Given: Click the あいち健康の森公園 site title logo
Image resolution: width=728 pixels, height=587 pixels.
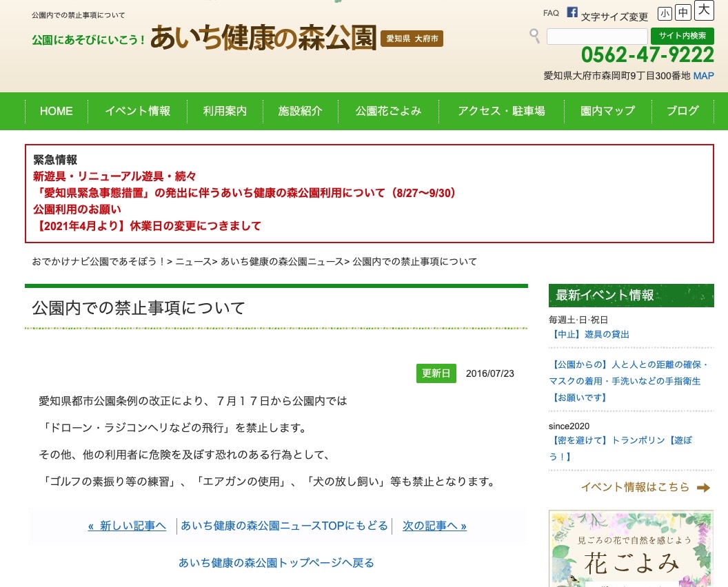Looking at the screenshot, I should click(263, 38).
